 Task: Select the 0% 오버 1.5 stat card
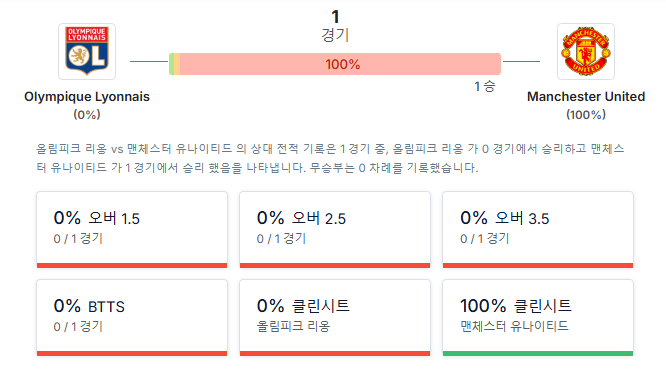[x=132, y=229]
